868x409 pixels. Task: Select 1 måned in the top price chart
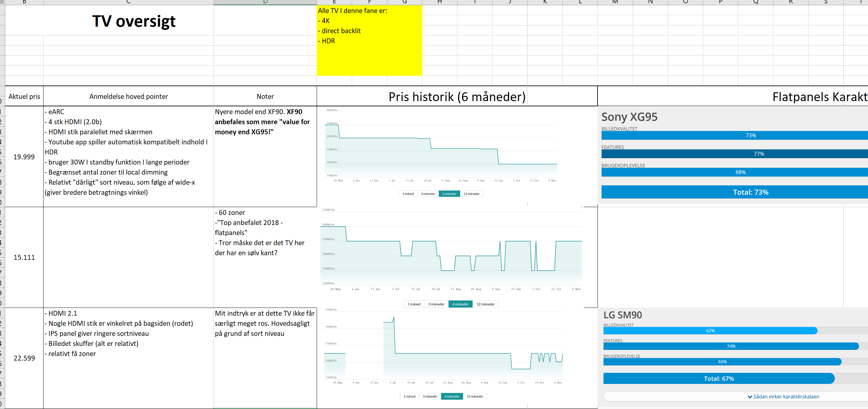coord(408,194)
